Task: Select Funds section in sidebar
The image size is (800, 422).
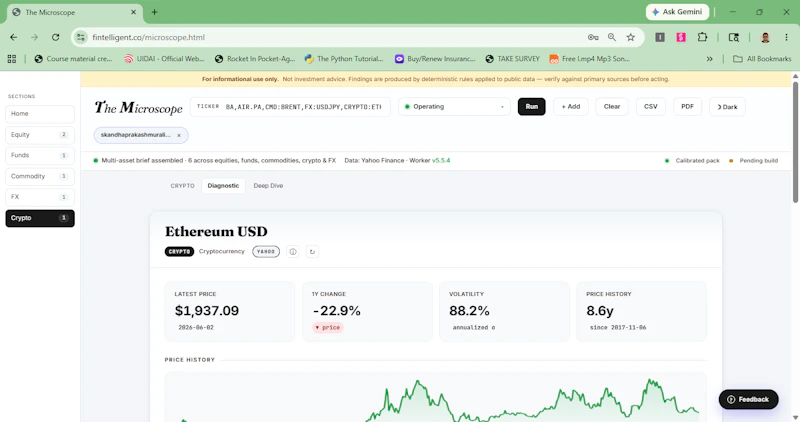Action: 40,155
